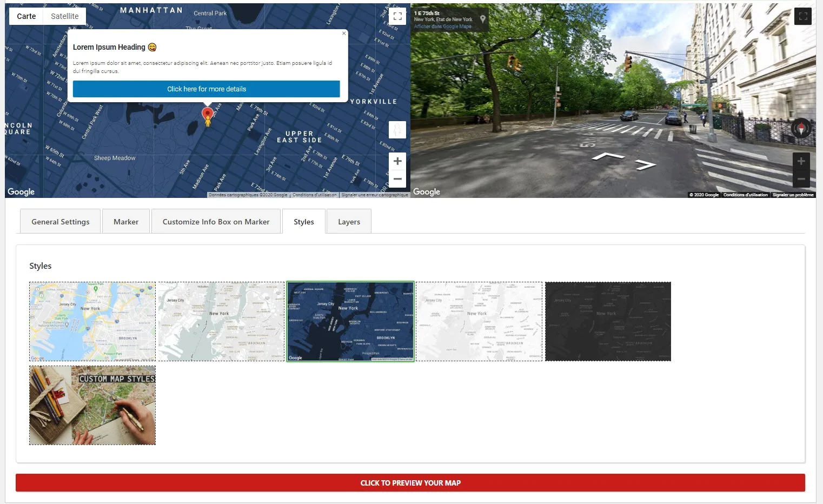Select the Carte map type
Image resolution: width=823 pixels, height=504 pixels.
click(25, 16)
